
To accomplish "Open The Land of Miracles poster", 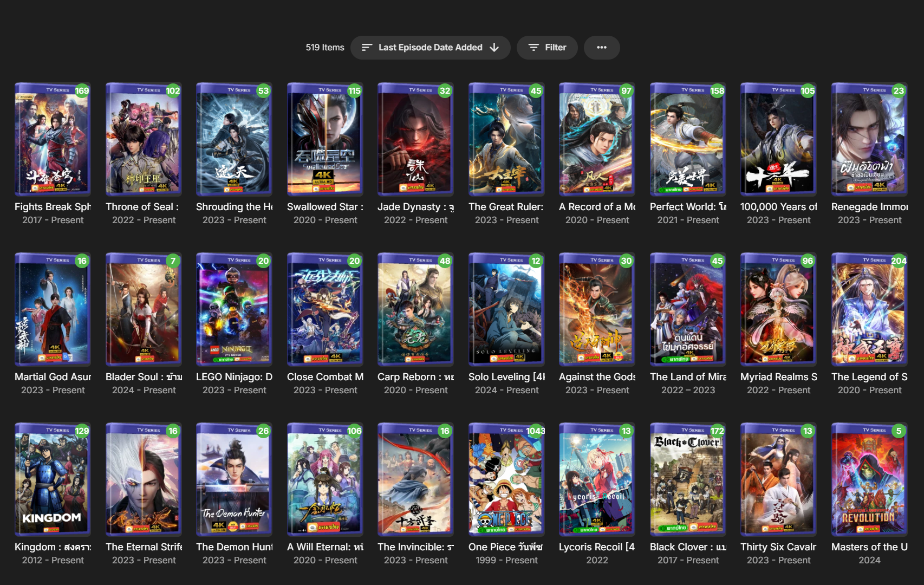I will coord(688,309).
